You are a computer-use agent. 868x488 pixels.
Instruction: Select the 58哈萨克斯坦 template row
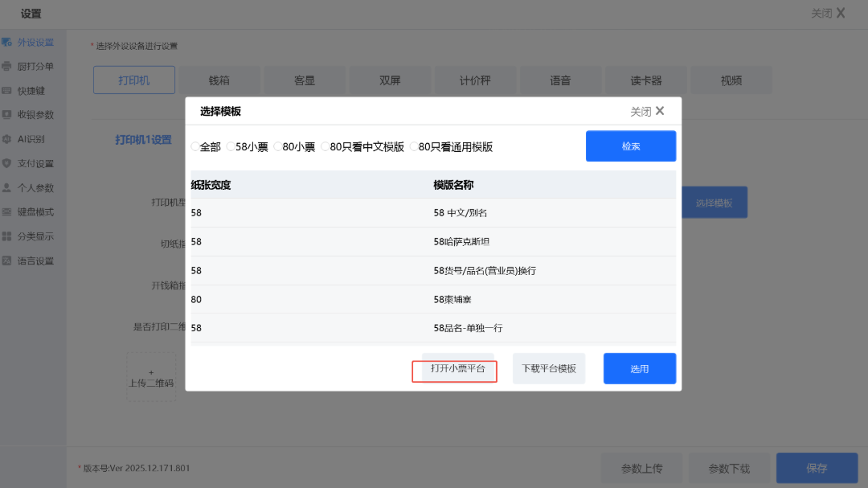(432, 242)
